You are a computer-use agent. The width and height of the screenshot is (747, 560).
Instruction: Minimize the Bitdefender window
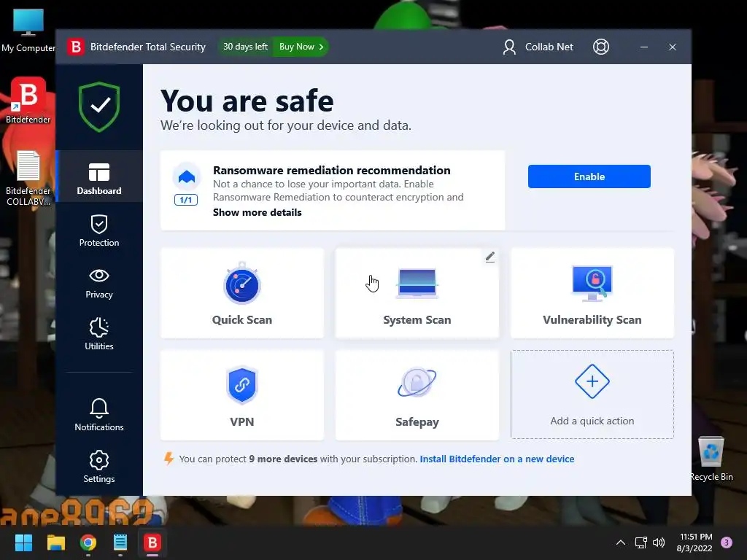tap(643, 47)
